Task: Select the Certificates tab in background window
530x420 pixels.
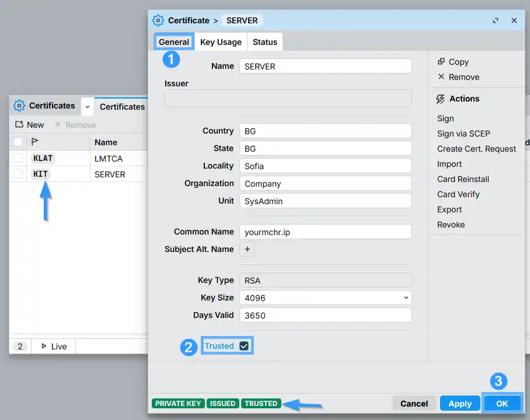Action: coord(122,107)
